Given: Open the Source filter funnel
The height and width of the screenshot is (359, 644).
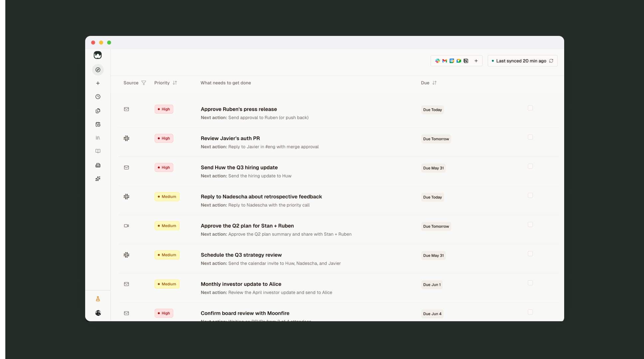Looking at the screenshot, I should (x=144, y=83).
